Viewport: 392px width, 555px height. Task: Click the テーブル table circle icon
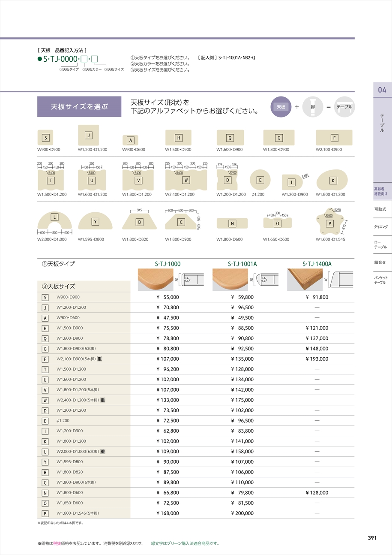(344, 106)
